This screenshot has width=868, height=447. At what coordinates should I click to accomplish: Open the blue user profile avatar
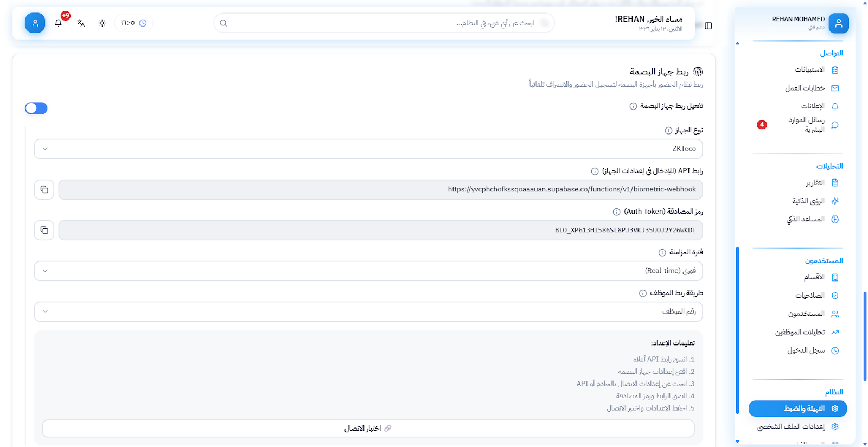click(x=35, y=23)
